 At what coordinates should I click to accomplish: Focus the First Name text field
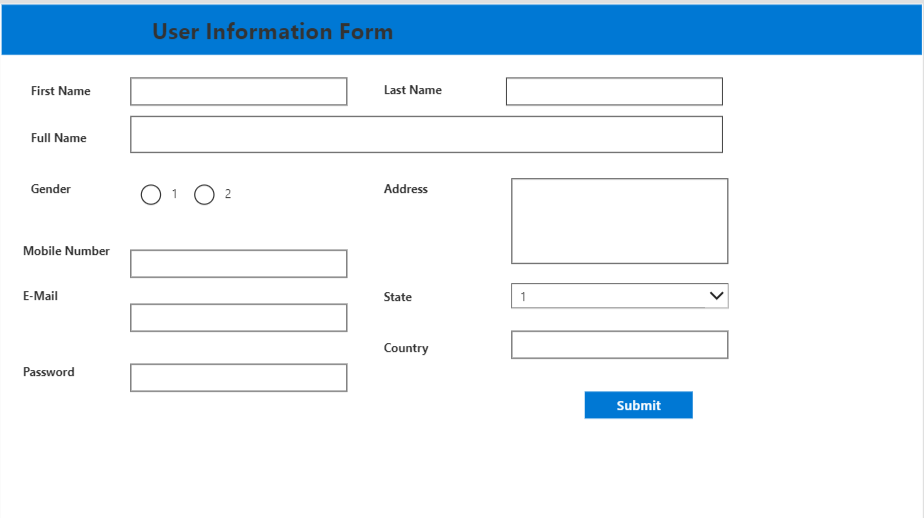point(238,91)
